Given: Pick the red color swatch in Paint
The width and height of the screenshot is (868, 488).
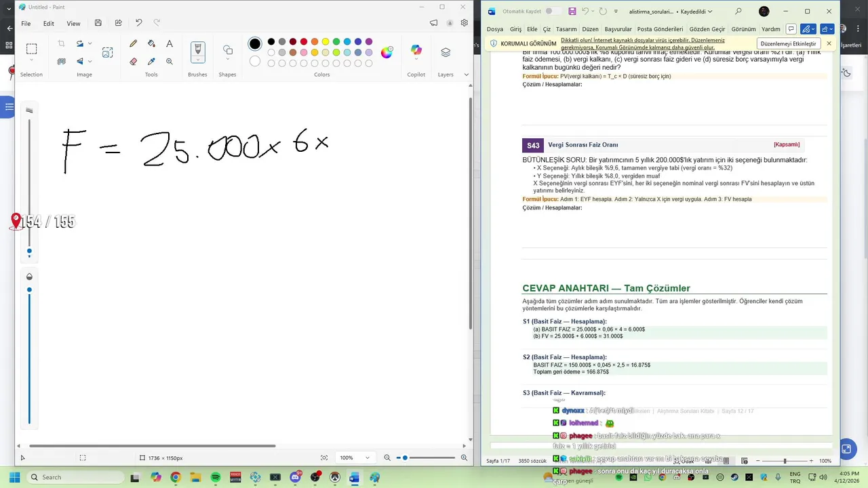Looking at the screenshot, I should (304, 42).
